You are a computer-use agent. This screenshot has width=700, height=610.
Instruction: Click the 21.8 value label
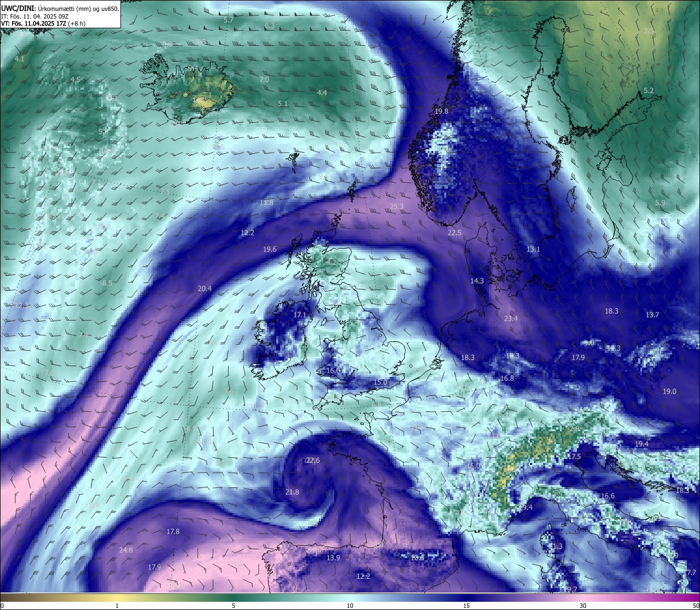292,492
